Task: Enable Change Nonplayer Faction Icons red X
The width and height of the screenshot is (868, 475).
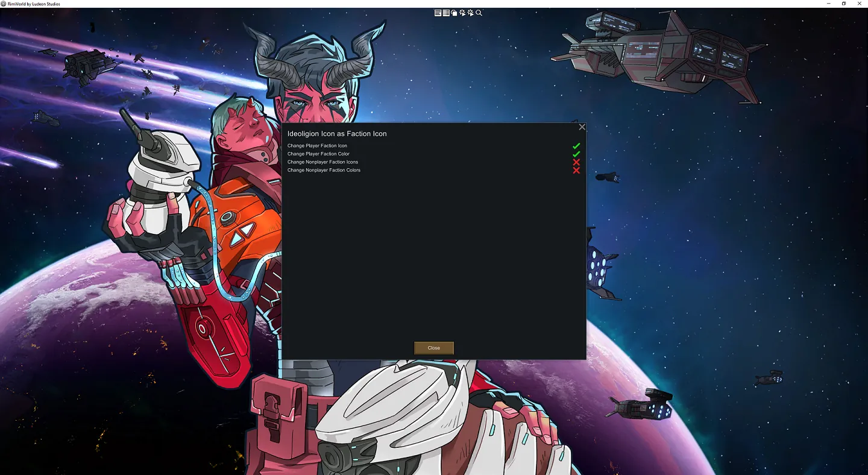Action: point(576,162)
